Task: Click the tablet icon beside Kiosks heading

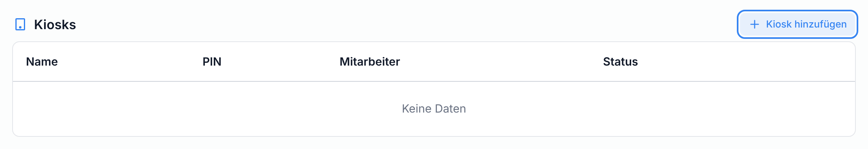Action: 20,24
